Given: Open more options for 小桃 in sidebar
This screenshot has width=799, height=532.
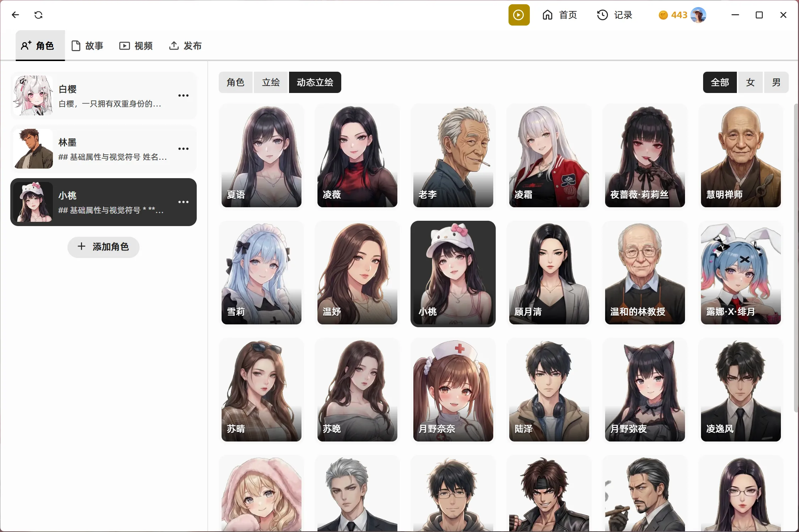Looking at the screenshot, I should click(183, 202).
